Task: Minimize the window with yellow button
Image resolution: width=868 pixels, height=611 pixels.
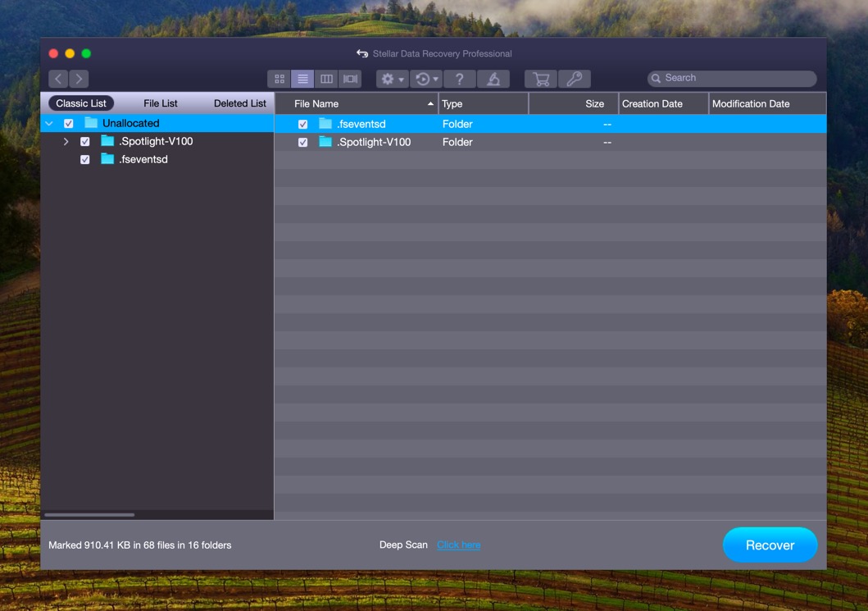Action: pos(70,54)
